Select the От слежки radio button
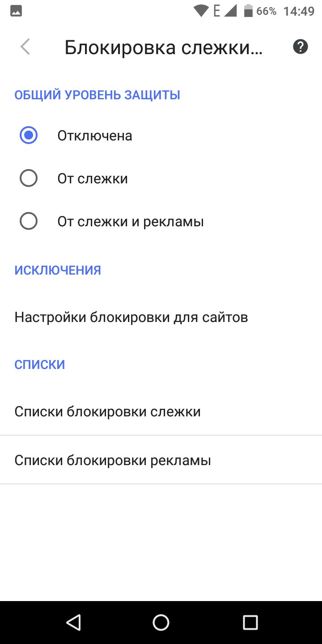 29,178
